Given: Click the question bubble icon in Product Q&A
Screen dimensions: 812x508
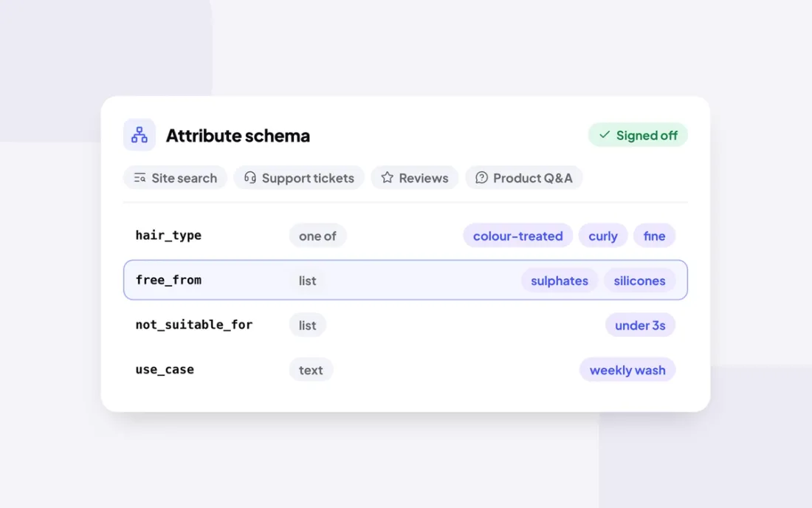Looking at the screenshot, I should [x=481, y=178].
